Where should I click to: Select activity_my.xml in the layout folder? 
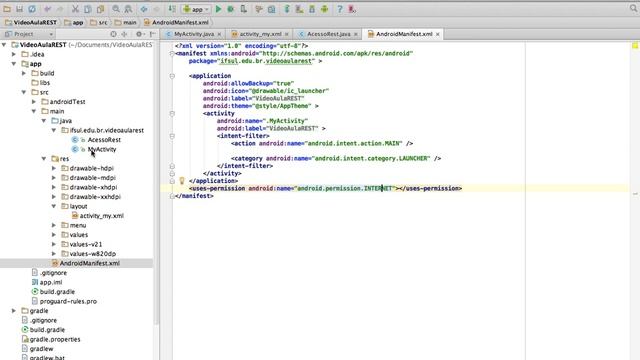click(101, 216)
